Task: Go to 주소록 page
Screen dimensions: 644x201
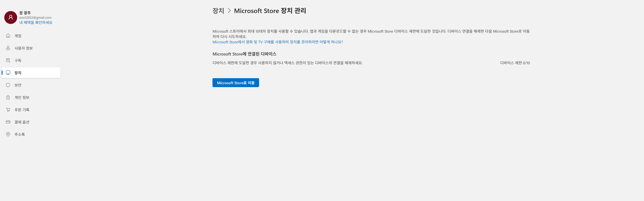Action: [31, 134]
